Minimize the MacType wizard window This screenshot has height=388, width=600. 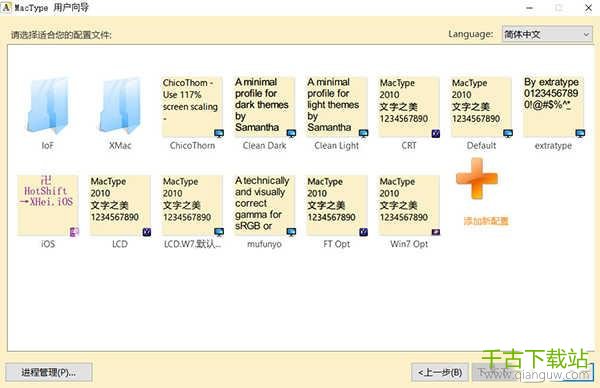pos(530,8)
